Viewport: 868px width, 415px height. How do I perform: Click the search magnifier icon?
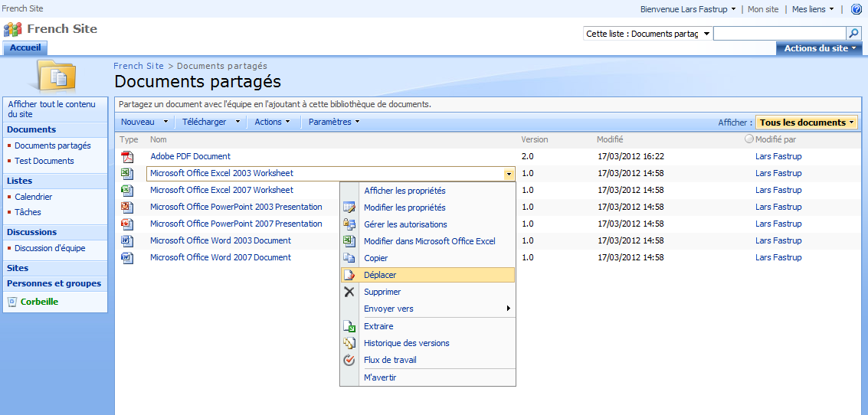(x=854, y=34)
